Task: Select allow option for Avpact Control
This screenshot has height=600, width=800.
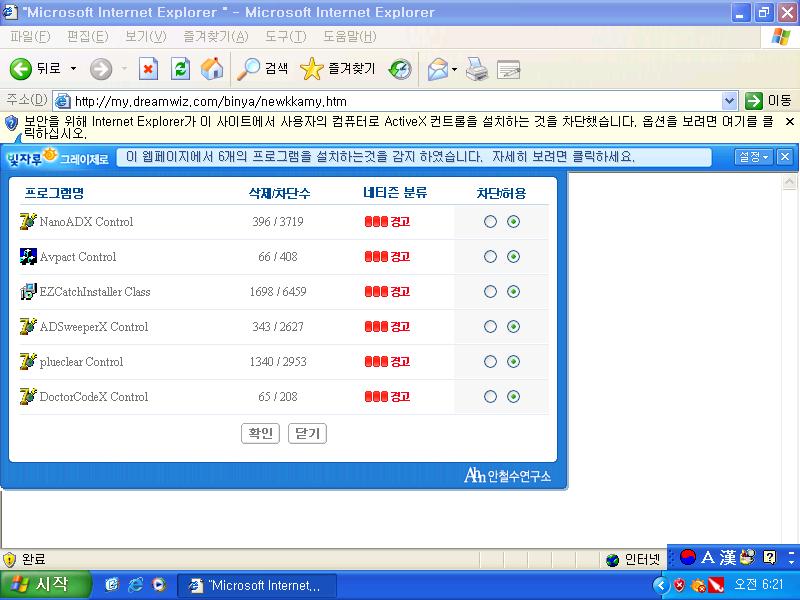Action: pyautogui.click(x=513, y=257)
